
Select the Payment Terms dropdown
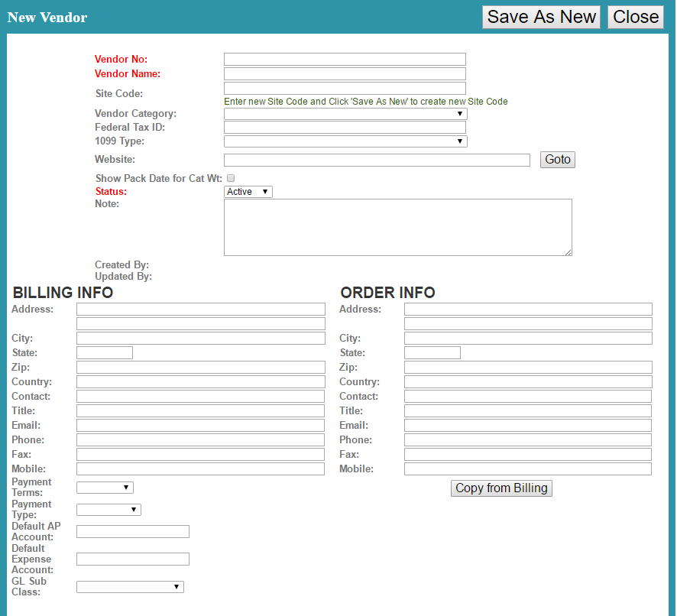click(105, 488)
